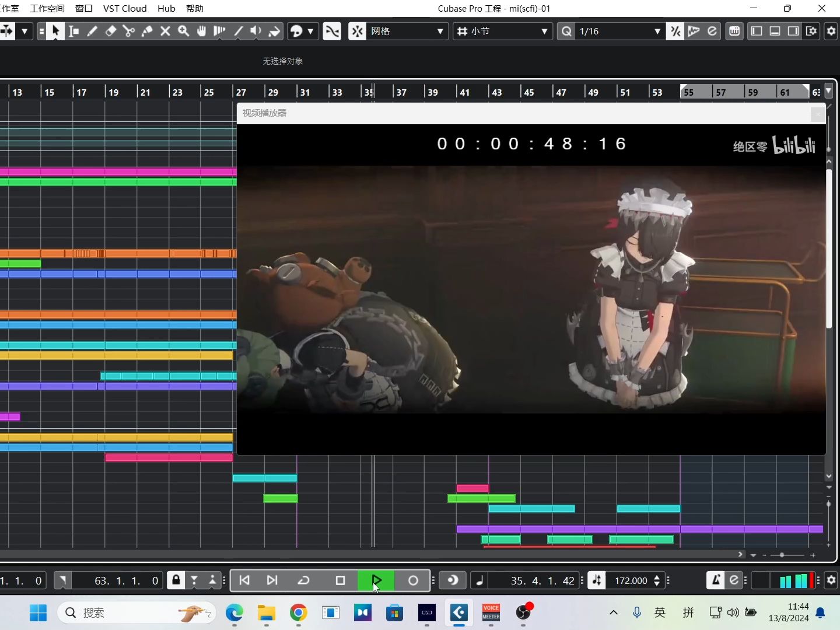Select the Hand tool in the toolbar
This screenshot has width=840, height=630.
(x=202, y=31)
